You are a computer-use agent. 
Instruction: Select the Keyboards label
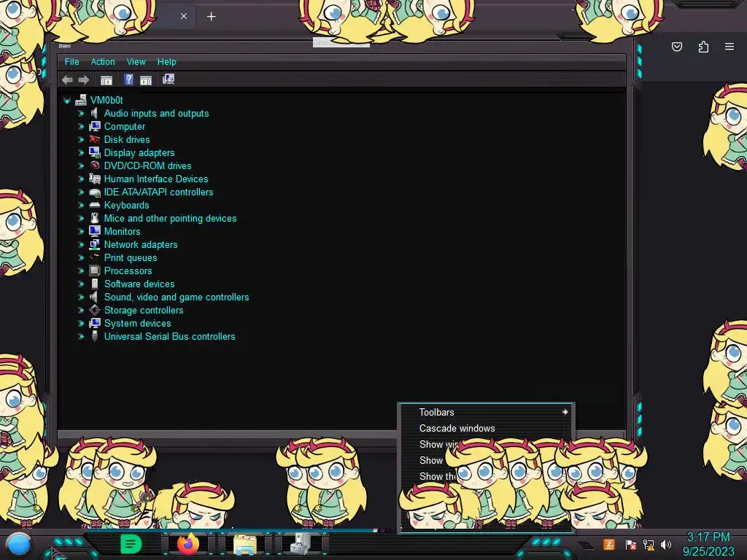tap(127, 205)
